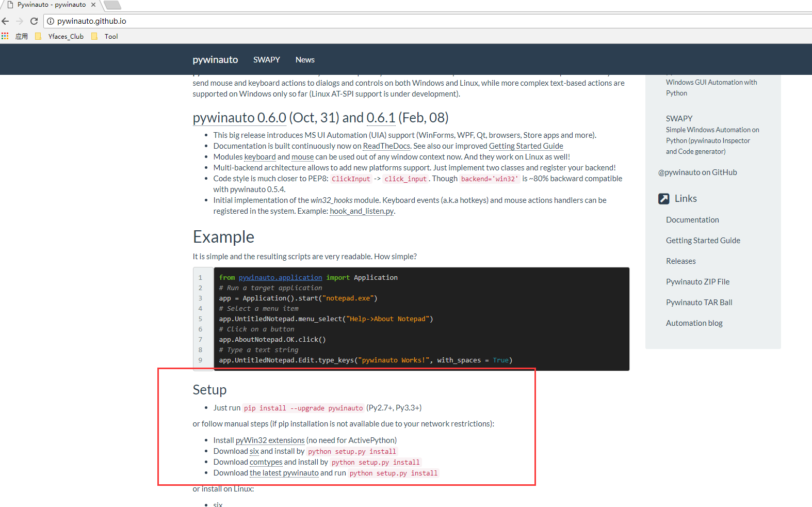Viewport: 812px width, 507px height.
Task: Reload the page with refresh icon
Action: (x=34, y=21)
